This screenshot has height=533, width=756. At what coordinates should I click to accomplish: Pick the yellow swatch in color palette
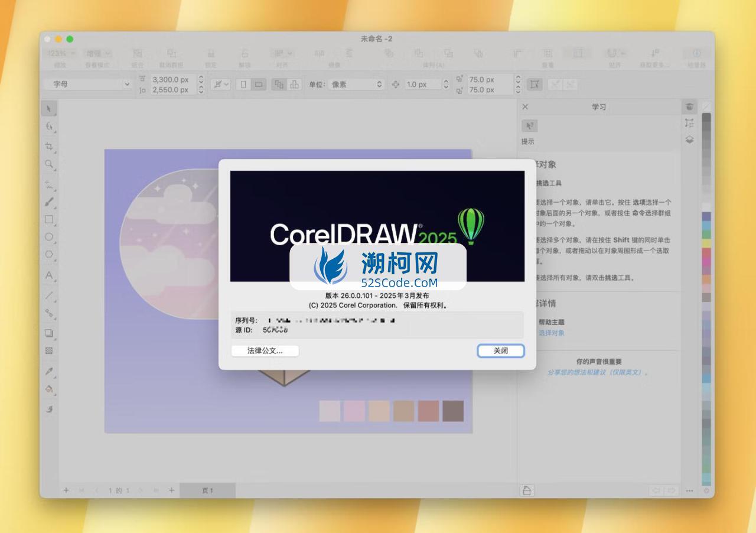(x=706, y=243)
